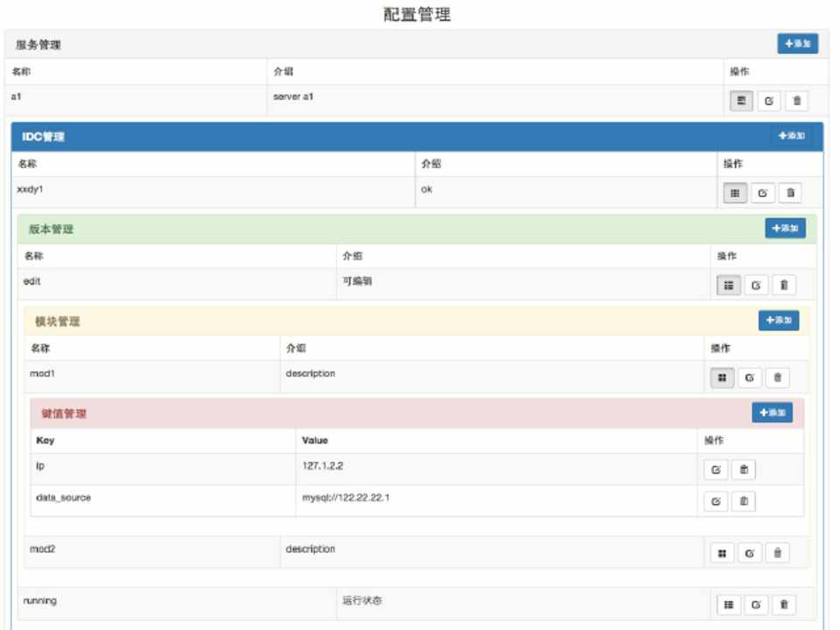Delete the data_source key entry

coord(743,501)
